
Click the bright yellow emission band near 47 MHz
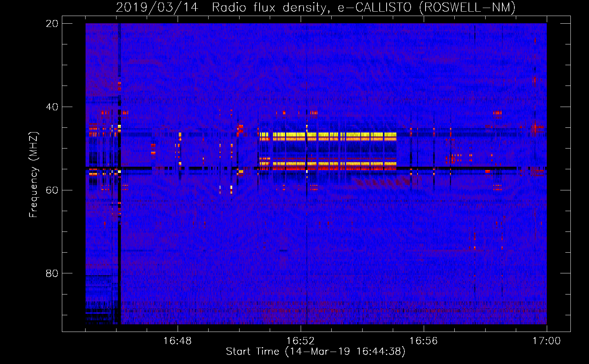(328, 135)
